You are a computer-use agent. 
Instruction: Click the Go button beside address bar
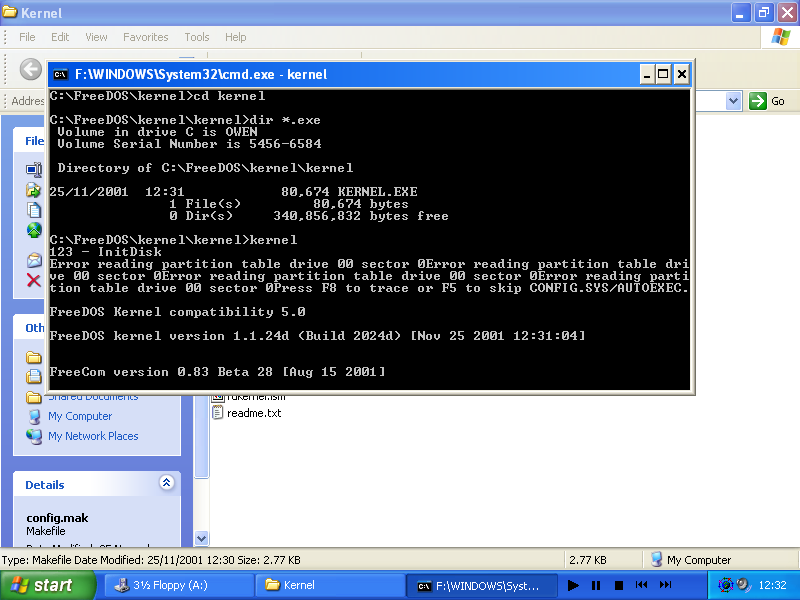pos(767,101)
